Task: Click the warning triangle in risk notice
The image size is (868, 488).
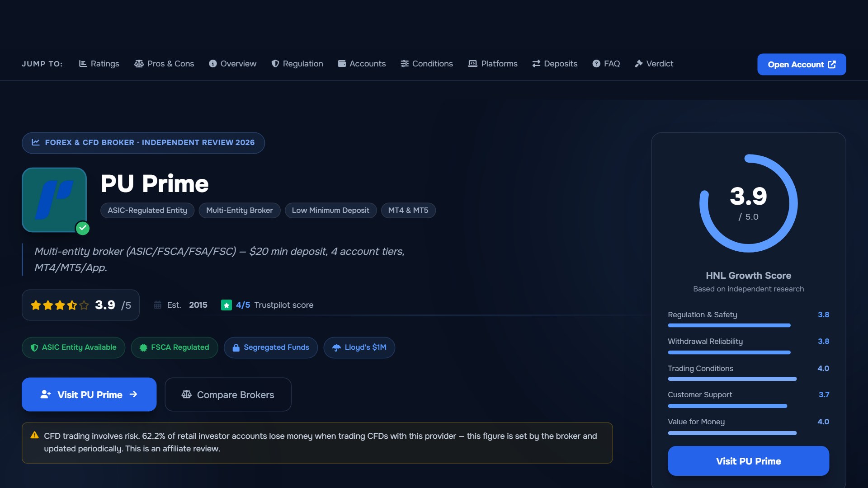Action: pos(34,435)
